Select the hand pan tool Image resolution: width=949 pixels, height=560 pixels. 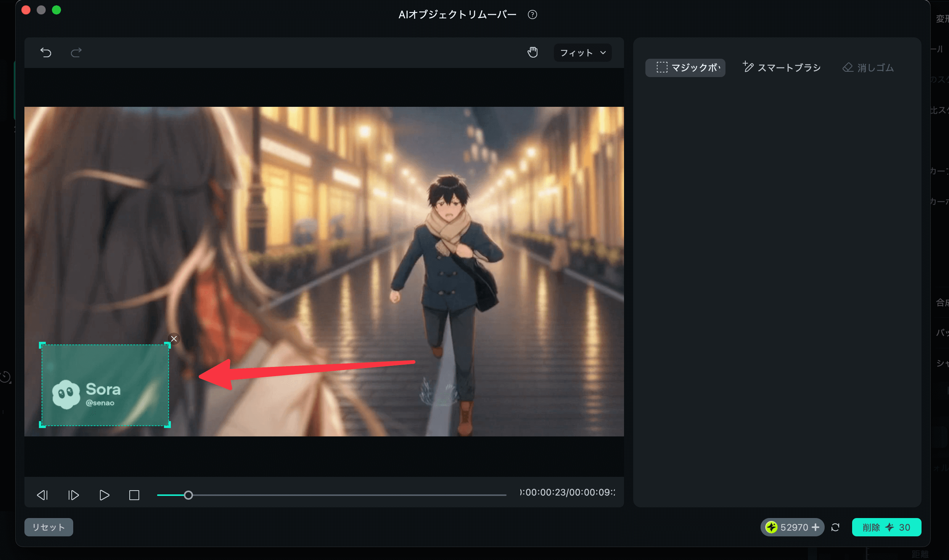click(532, 52)
